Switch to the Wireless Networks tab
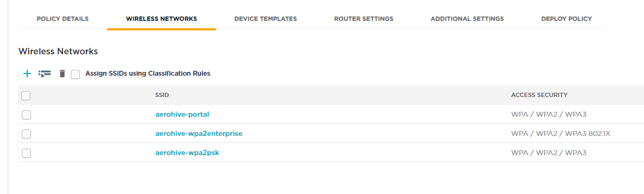The width and height of the screenshot is (644, 194). click(x=161, y=19)
